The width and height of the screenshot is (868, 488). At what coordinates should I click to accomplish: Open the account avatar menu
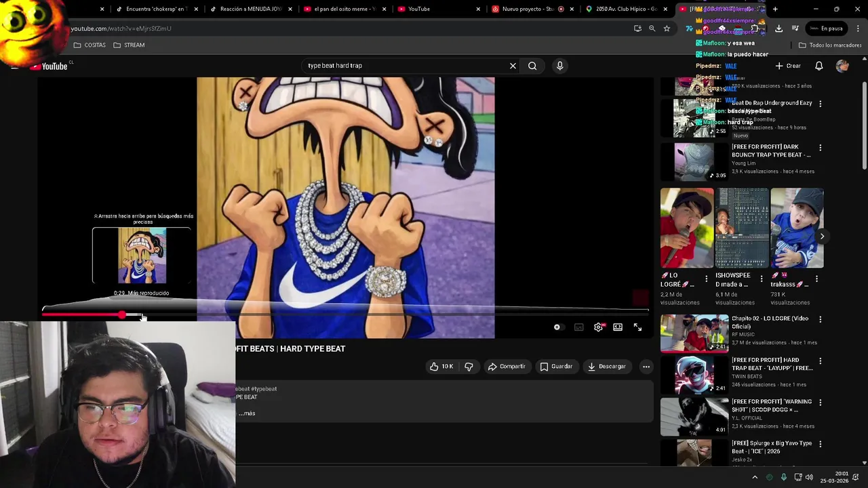(x=842, y=66)
